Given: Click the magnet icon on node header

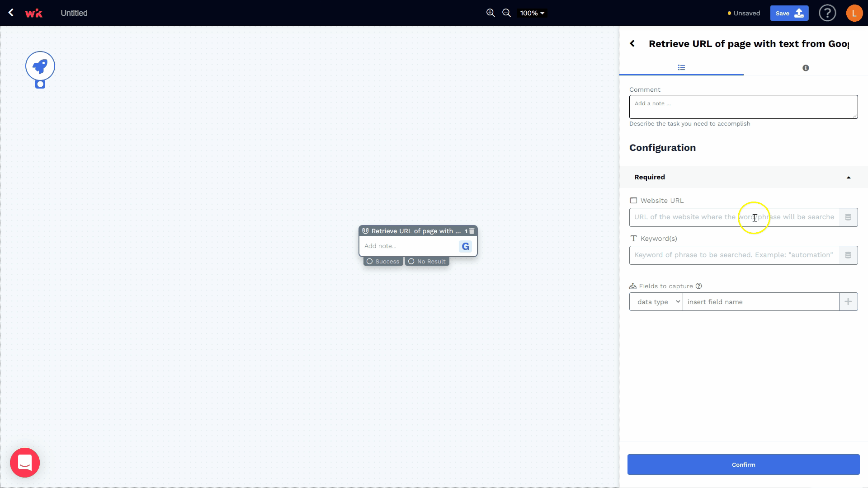Looking at the screenshot, I should 365,231.
